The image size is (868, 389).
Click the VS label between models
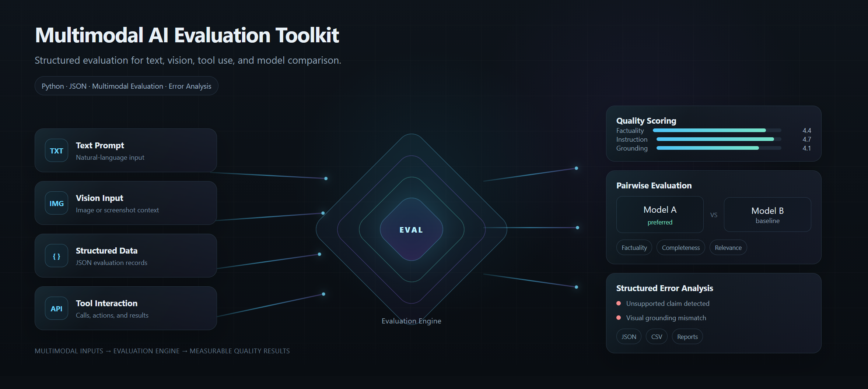pyautogui.click(x=714, y=215)
